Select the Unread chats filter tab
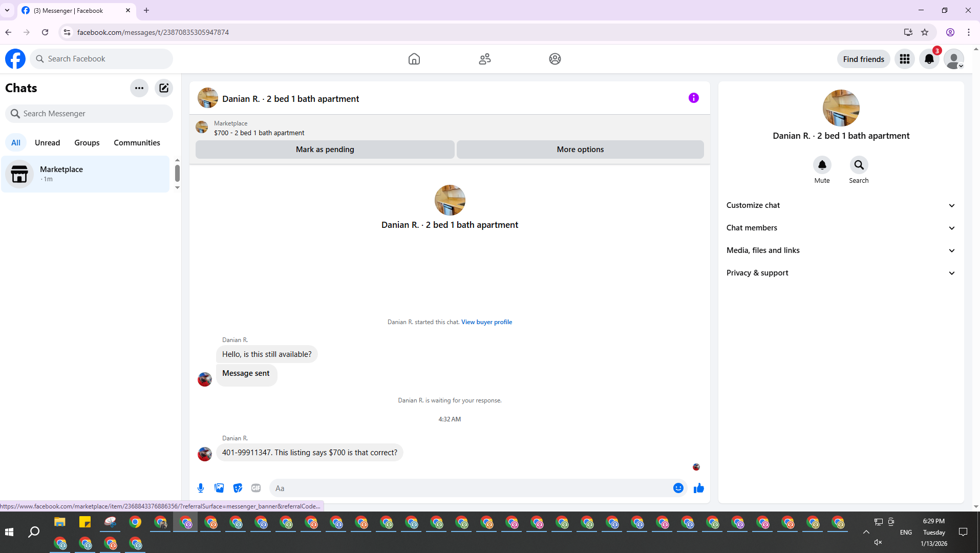The width and height of the screenshot is (980, 553). pos(47,143)
